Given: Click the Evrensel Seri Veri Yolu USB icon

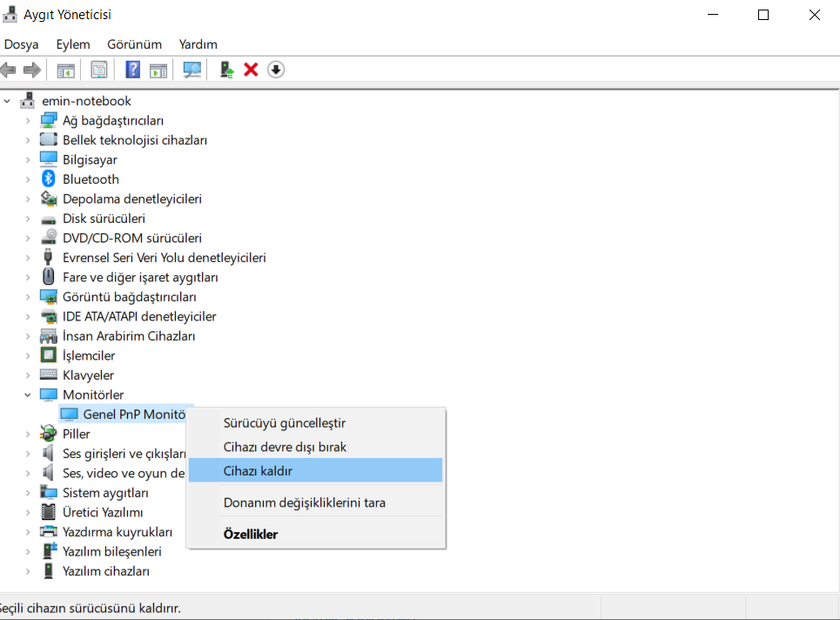Looking at the screenshot, I should point(48,257).
